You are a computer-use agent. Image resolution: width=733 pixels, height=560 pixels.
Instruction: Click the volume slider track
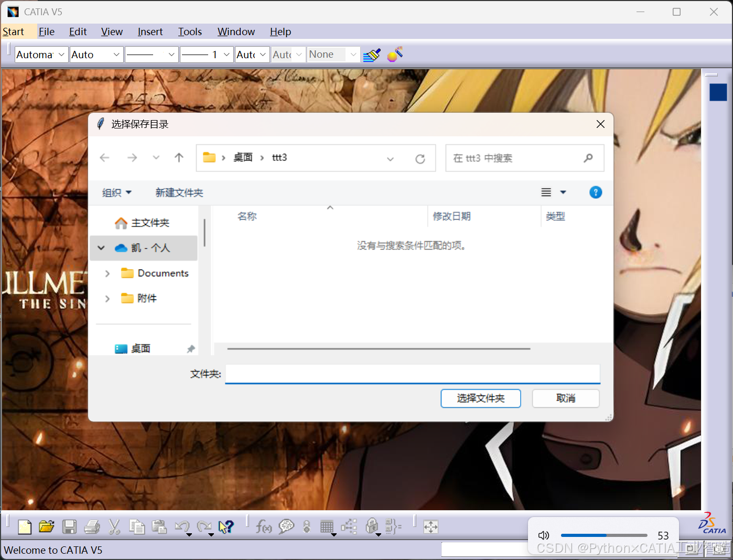604,535
